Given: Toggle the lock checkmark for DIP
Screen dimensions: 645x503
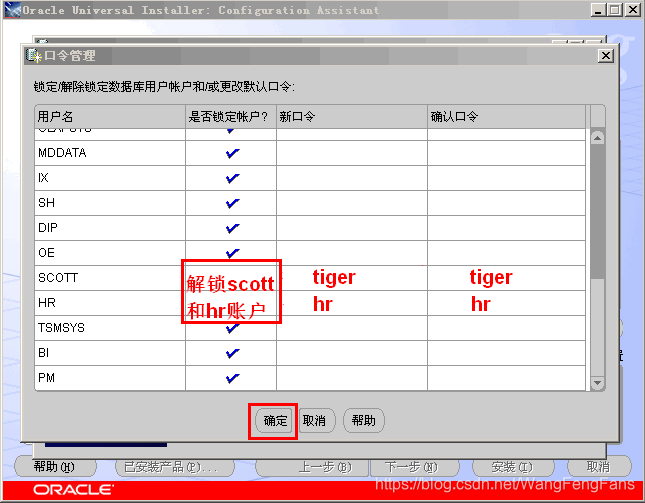Looking at the screenshot, I should coord(232,228).
